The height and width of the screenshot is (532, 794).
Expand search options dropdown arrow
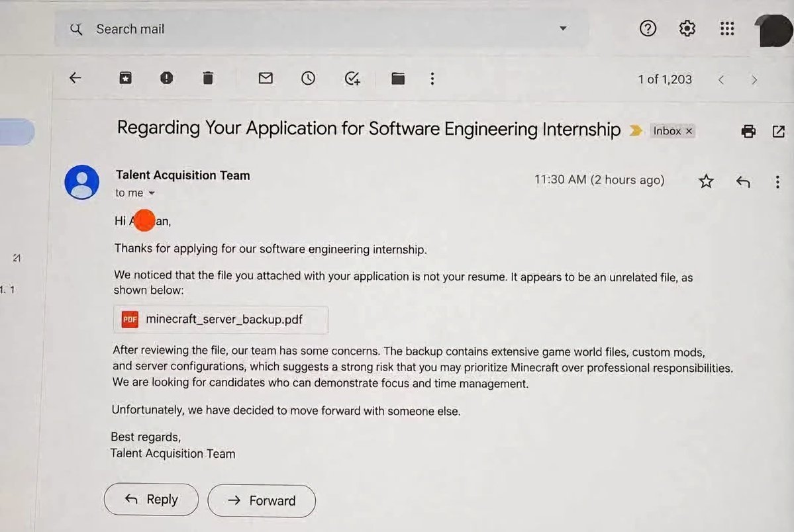coord(563,28)
